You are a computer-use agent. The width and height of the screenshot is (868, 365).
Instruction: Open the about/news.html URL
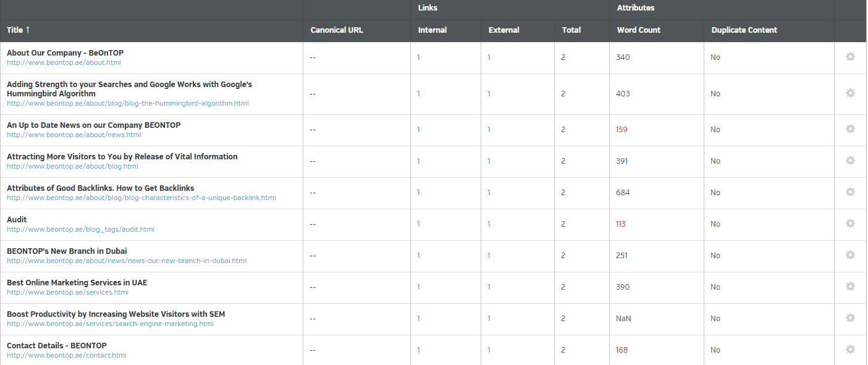(74, 135)
